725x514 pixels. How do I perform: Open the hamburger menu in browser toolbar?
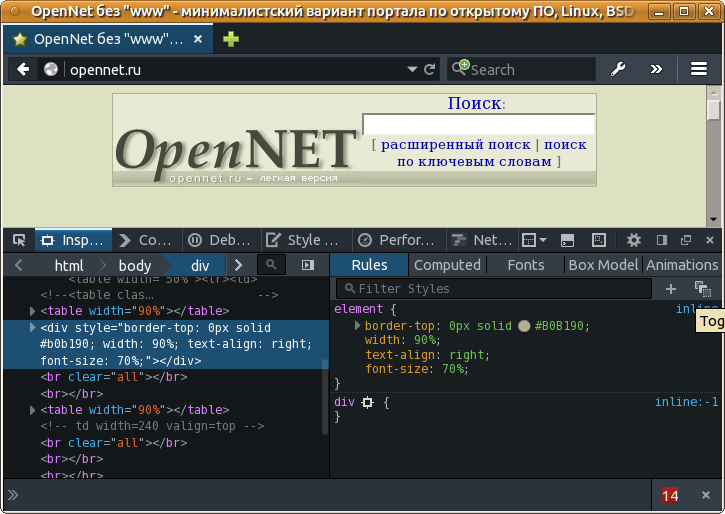(698, 69)
